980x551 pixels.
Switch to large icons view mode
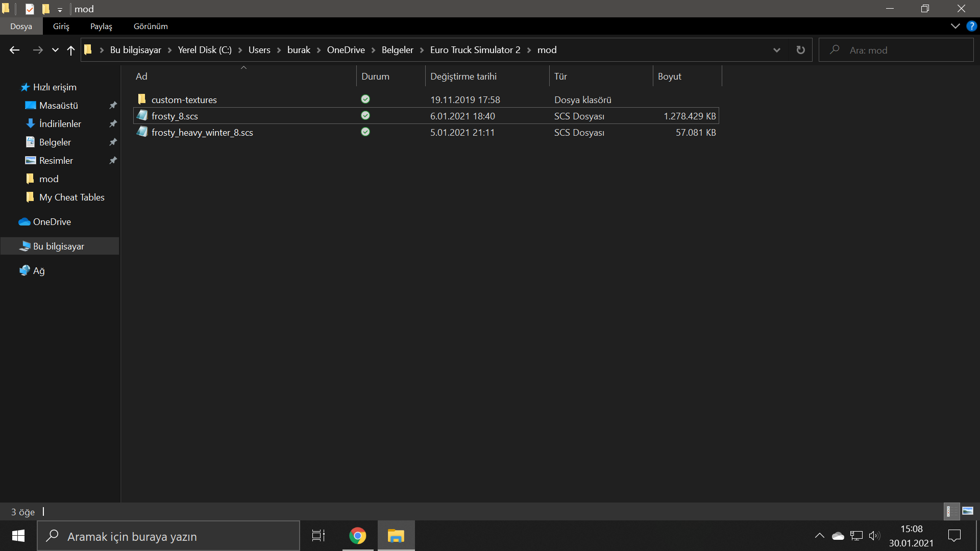968,511
